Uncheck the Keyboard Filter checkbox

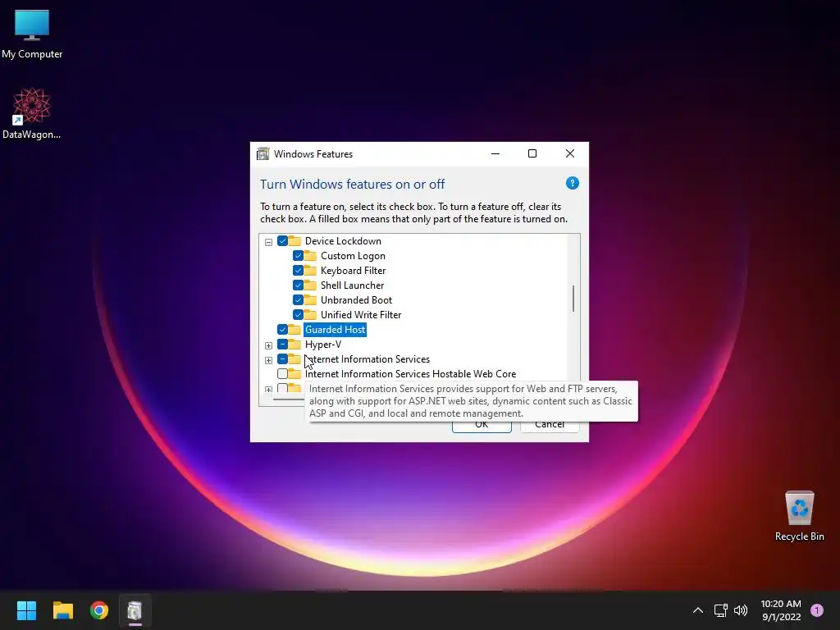coord(298,271)
